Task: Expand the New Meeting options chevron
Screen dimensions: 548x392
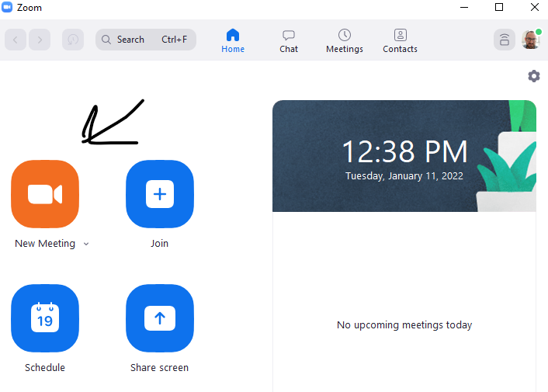Action: pyautogui.click(x=86, y=244)
